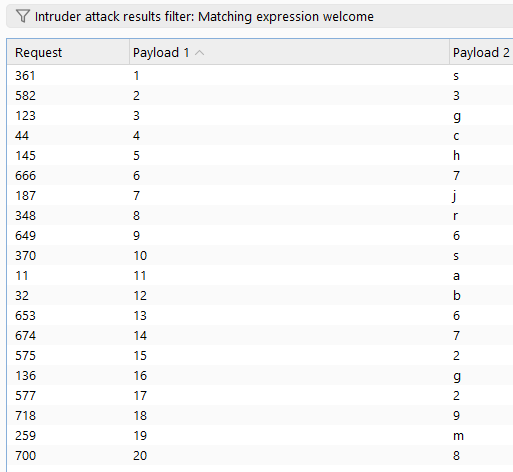Sort by the Payload 2 column header
The width and height of the screenshot is (513, 472).
[481, 52]
